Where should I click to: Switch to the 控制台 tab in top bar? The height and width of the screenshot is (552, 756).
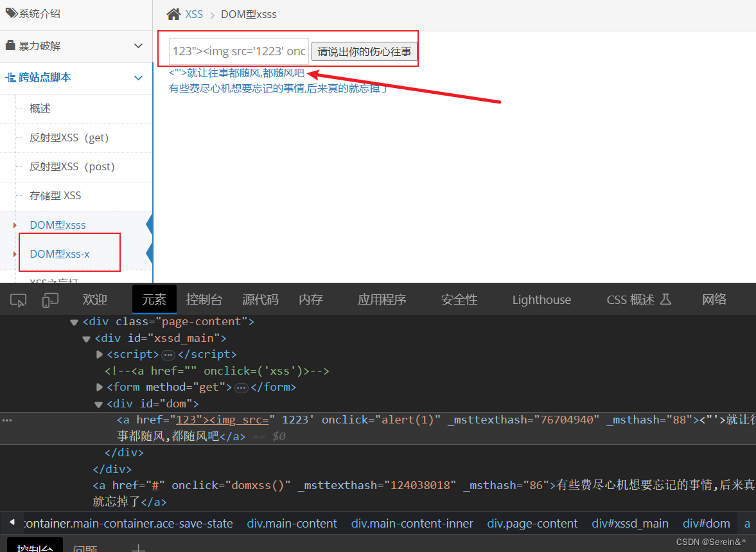pyautogui.click(x=204, y=299)
